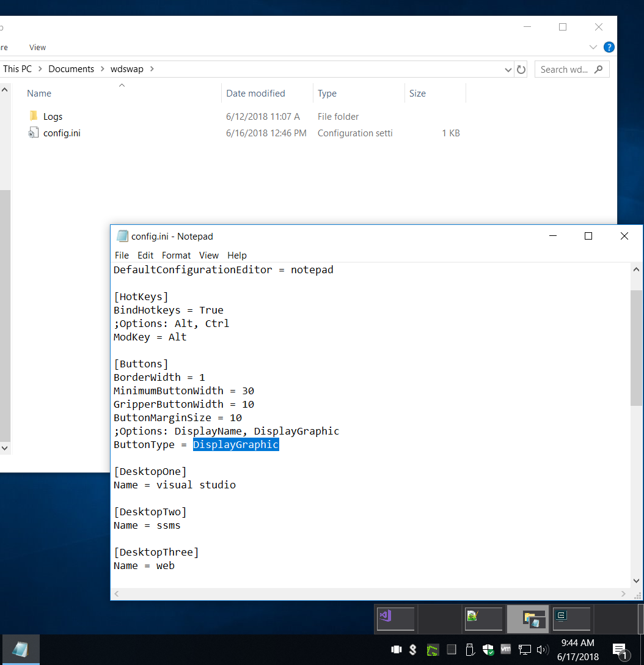Open Windows Defender shield tray icon

pos(488,649)
